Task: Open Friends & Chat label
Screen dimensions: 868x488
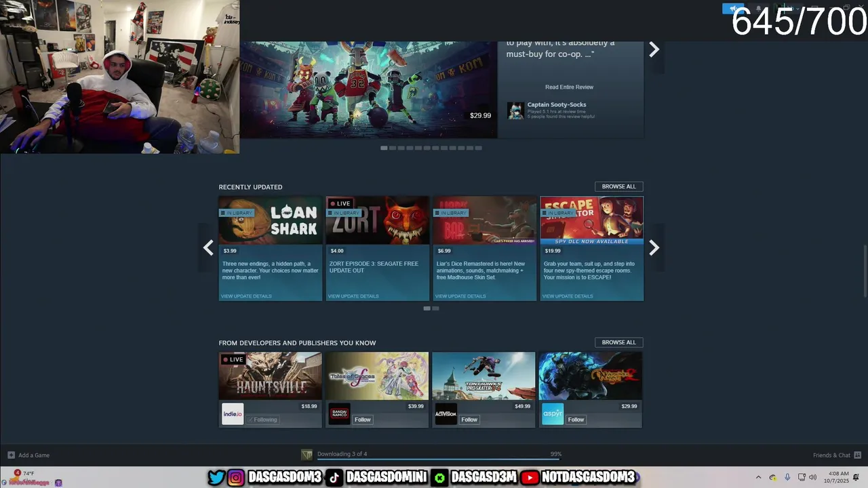Action: pyautogui.click(x=831, y=455)
